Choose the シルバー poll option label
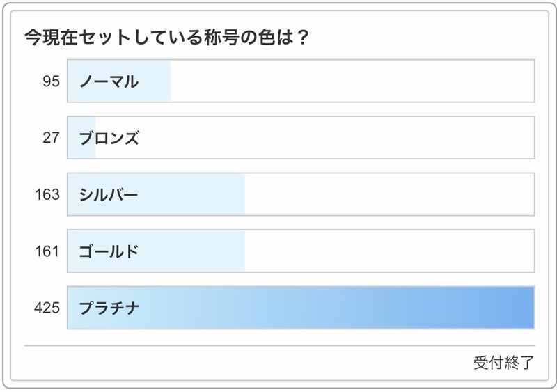The height and width of the screenshot is (392, 557). 109,194
